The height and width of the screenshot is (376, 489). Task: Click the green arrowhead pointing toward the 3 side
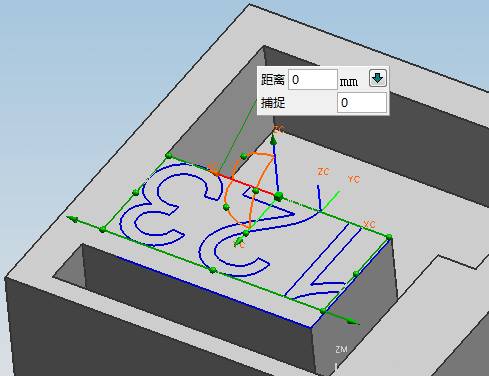point(72,219)
